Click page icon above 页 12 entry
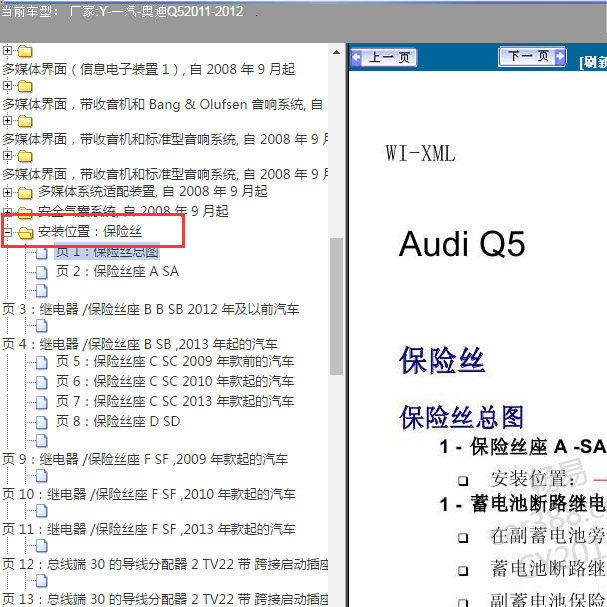Screen dimensions: 607x607 [x=42, y=546]
